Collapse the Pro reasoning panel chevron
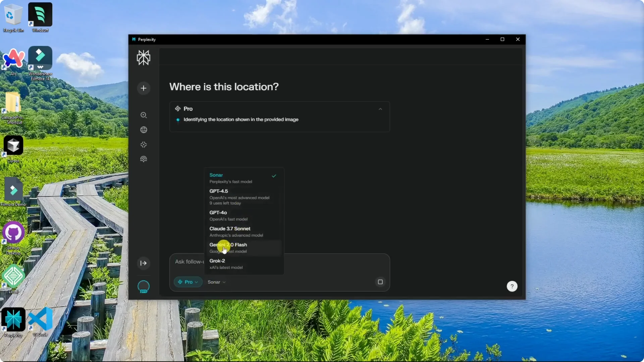 [380, 109]
